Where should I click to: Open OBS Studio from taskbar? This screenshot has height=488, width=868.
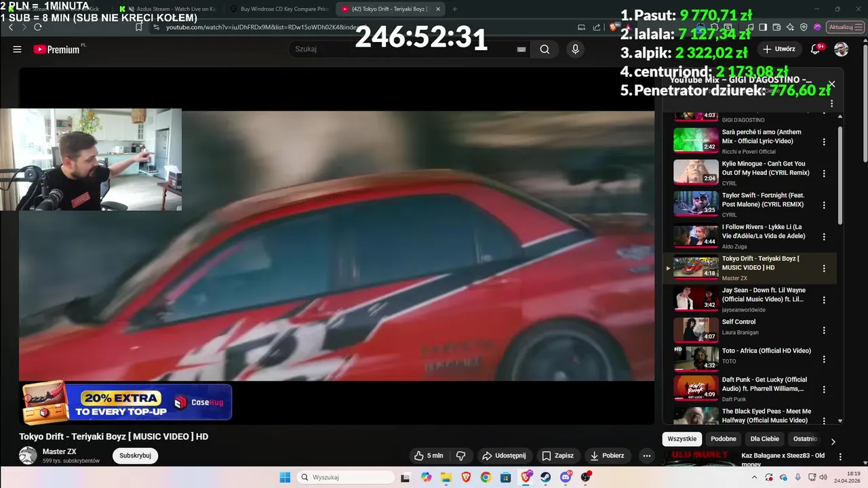pos(586,477)
